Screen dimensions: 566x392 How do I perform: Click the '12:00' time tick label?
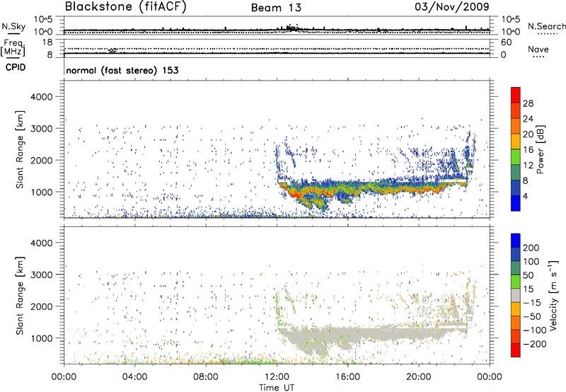(x=277, y=377)
